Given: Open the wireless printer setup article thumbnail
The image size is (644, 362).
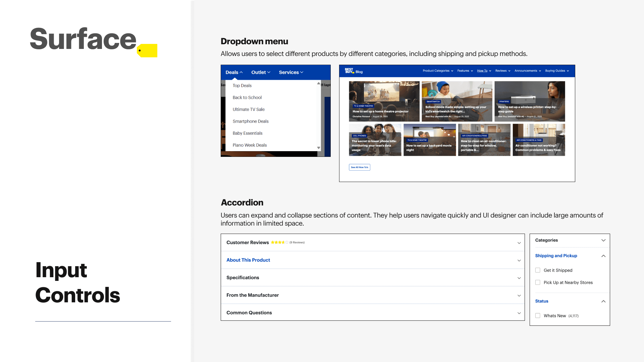Looking at the screenshot, I should (530, 101).
